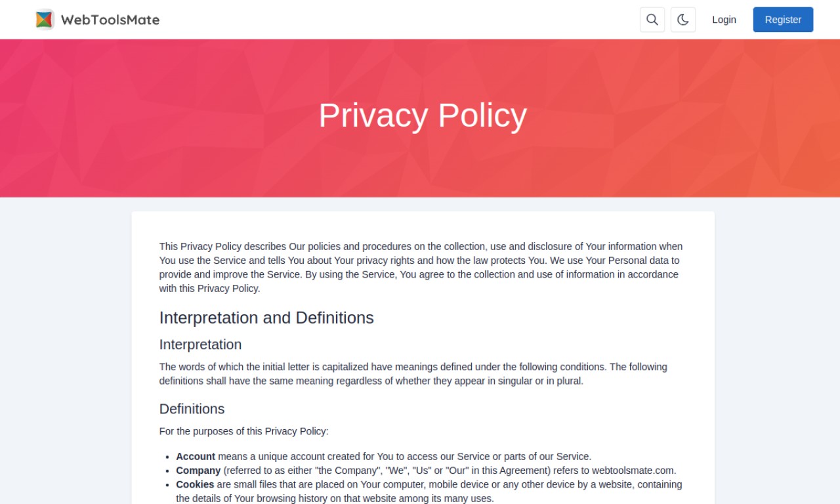Click the Definitions subheading
840x504 pixels.
(192, 409)
